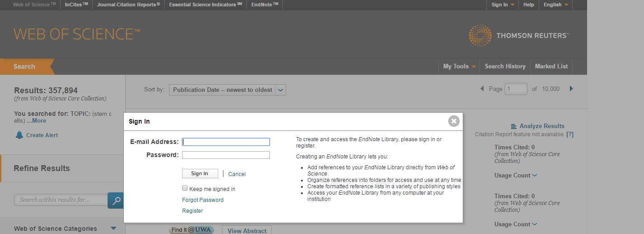This screenshot has height=234, width=644.
Task: Click the page number input box
Action: (516, 89)
